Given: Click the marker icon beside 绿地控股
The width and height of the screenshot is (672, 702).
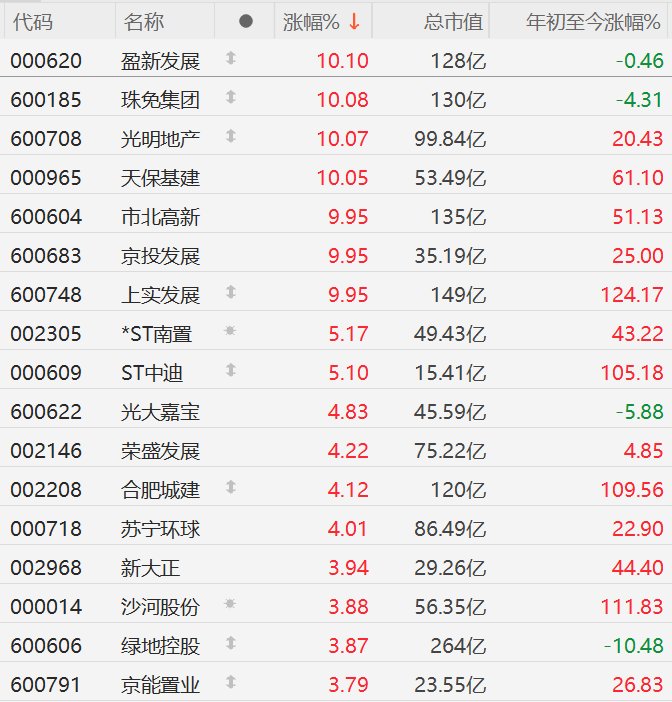Looking at the screenshot, I should (x=231, y=643).
